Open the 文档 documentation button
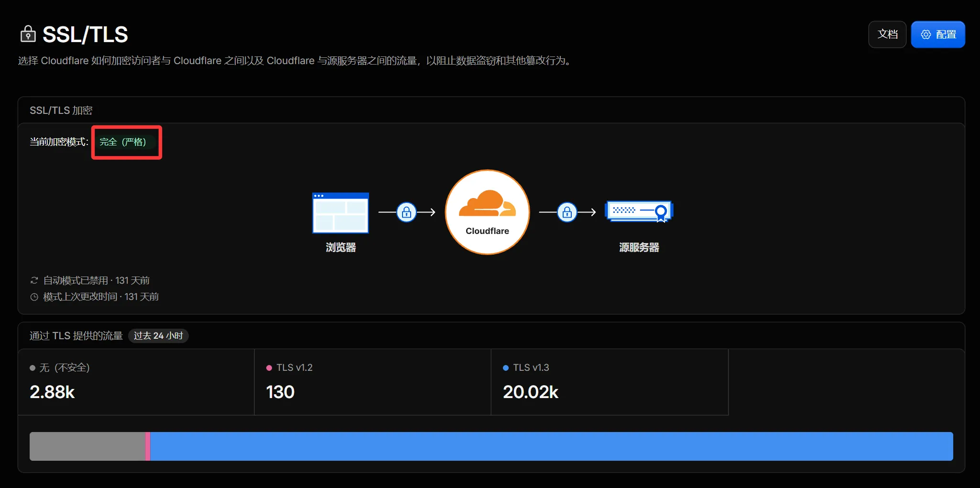 click(x=887, y=34)
